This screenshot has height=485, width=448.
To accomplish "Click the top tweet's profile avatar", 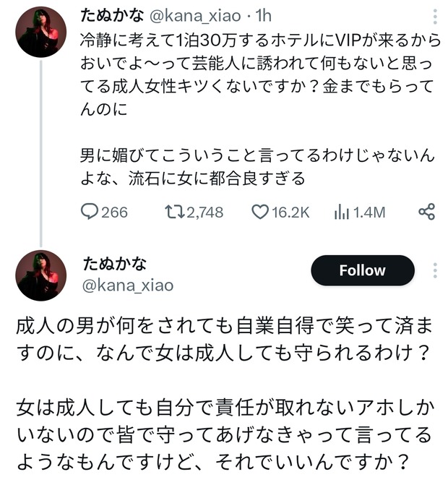I will click(x=41, y=32).
